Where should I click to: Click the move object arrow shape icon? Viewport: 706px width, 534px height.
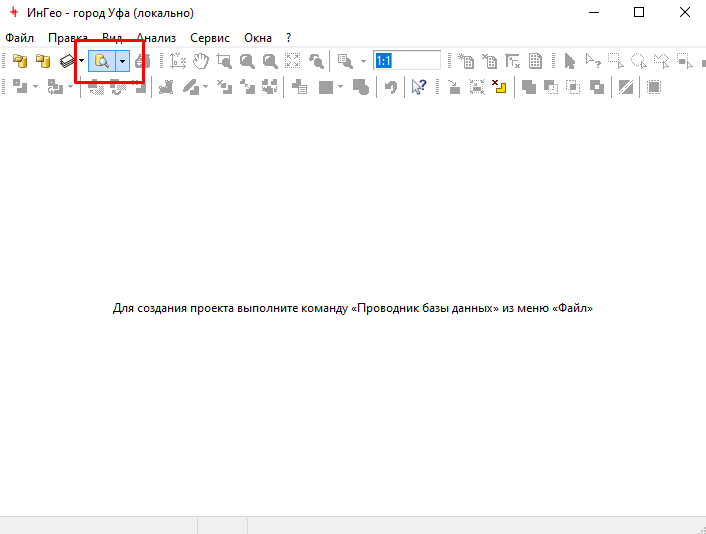247,87
